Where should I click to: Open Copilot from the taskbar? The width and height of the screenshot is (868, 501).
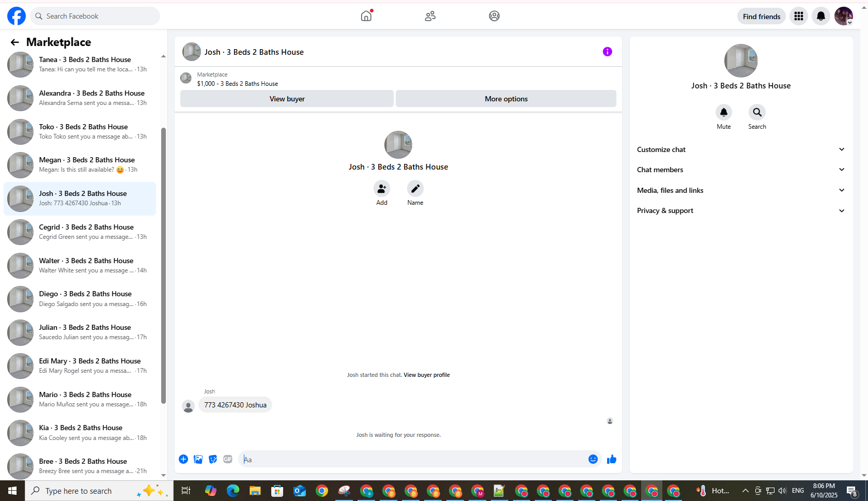pyautogui.click(x=211, y=491)
